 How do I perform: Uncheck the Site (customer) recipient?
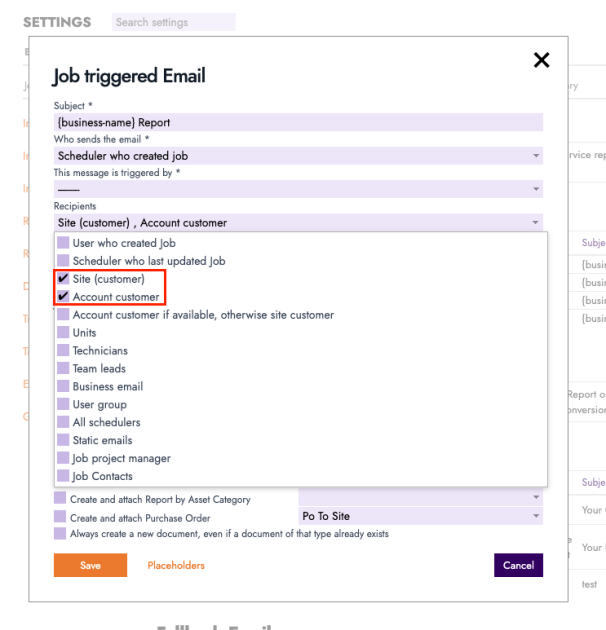pyautogui.click(x=64, y=279)
